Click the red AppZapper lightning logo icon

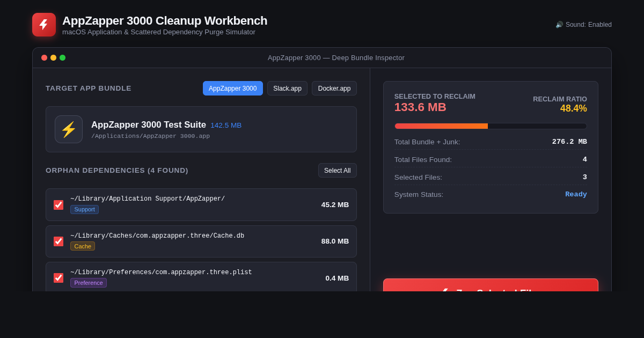pyautogui.click(x=44, y=25)
